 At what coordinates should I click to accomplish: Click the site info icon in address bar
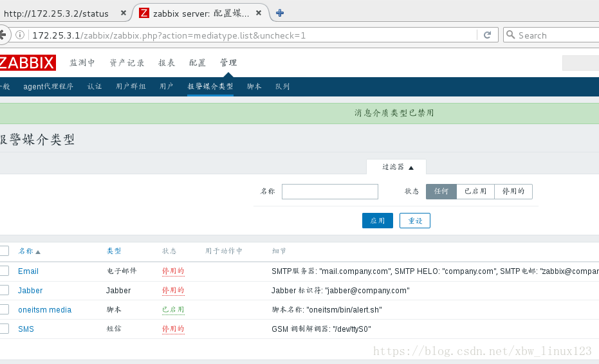coord(20,35)
